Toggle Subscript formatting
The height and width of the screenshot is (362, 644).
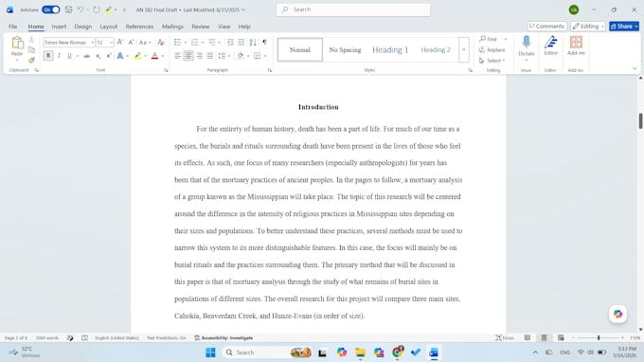point(98,56)
